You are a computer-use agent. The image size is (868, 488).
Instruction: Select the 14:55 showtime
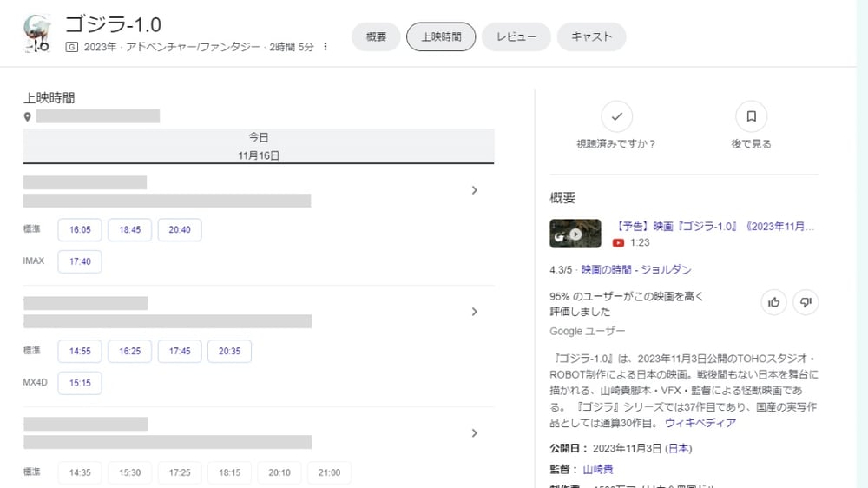(x=80, y=351)
